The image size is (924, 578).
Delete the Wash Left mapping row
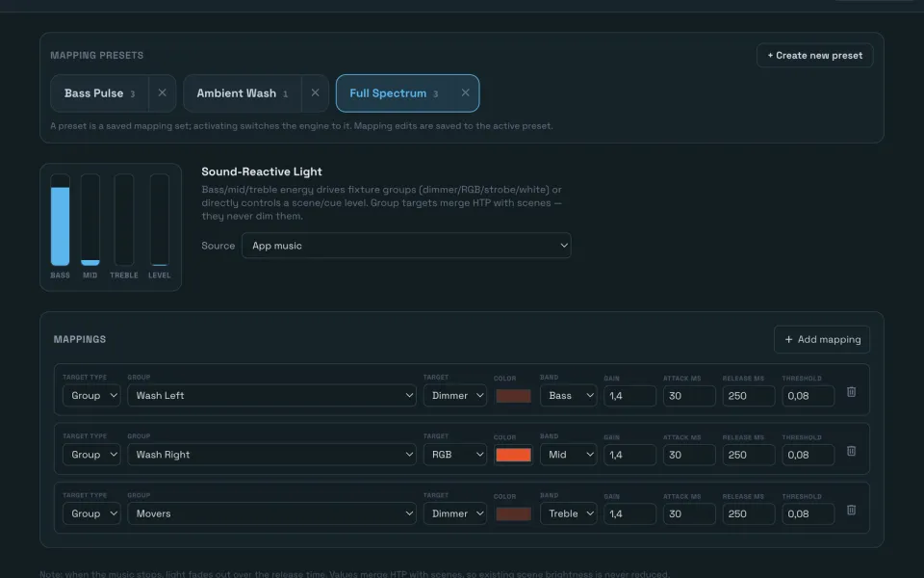pyautogui.click(x=851, y=392)
